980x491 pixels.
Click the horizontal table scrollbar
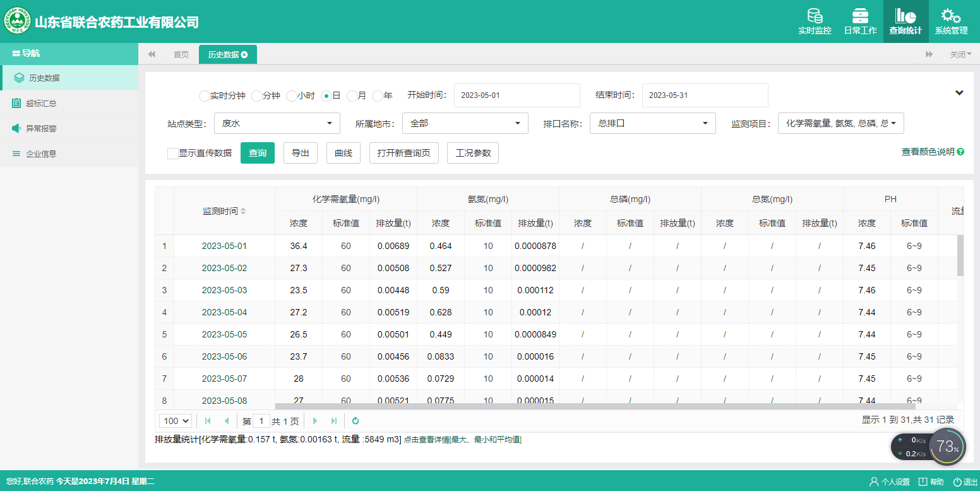coord(595,406)
